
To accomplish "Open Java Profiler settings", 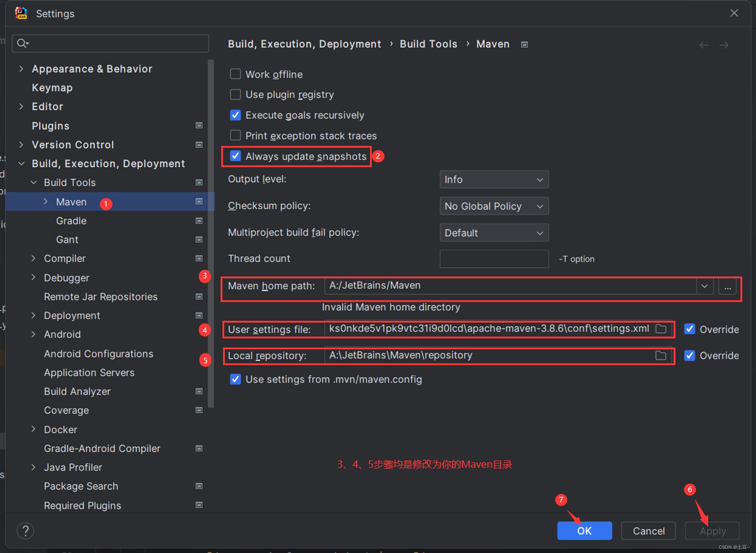I will tap(73, 468).
